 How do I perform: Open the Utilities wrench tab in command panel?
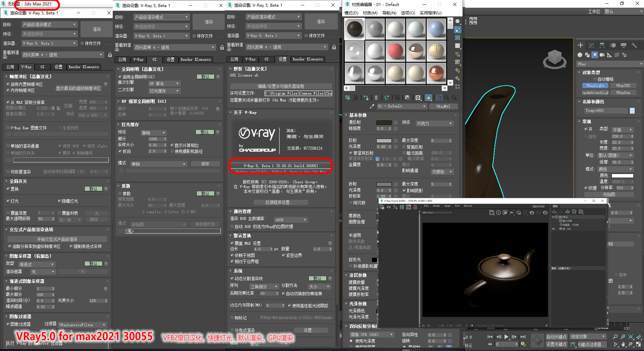tap(634, 45)
